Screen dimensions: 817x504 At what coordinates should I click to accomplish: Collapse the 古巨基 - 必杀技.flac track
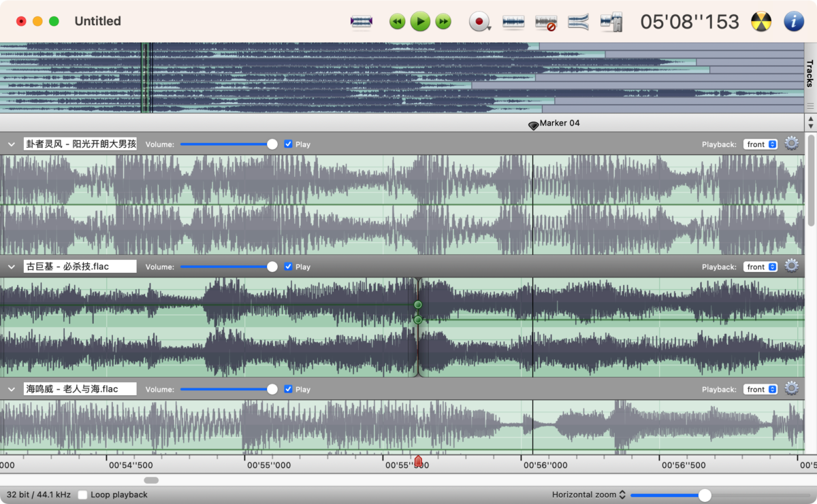[x=12, y=267]
